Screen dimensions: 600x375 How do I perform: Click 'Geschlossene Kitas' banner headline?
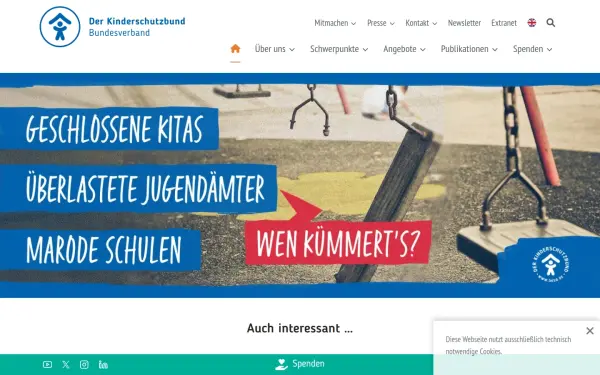click(114, 129)
